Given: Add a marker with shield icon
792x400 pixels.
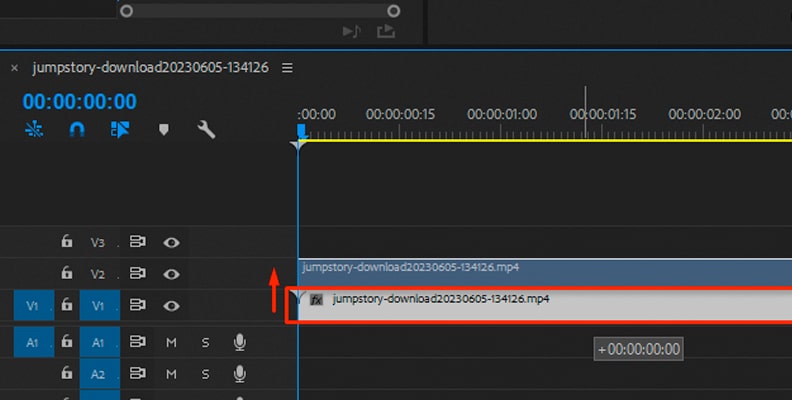Looking at the screenshot, I should tap(164, 130).
